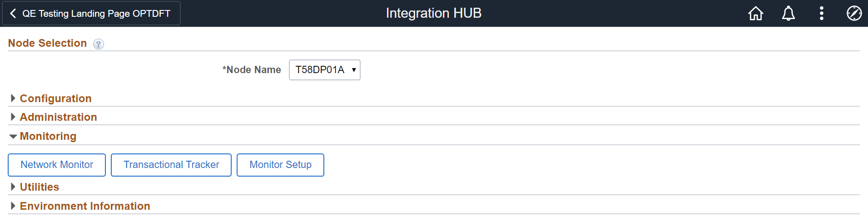
Task: Click the Node Name field label
Action: [253, 70]
